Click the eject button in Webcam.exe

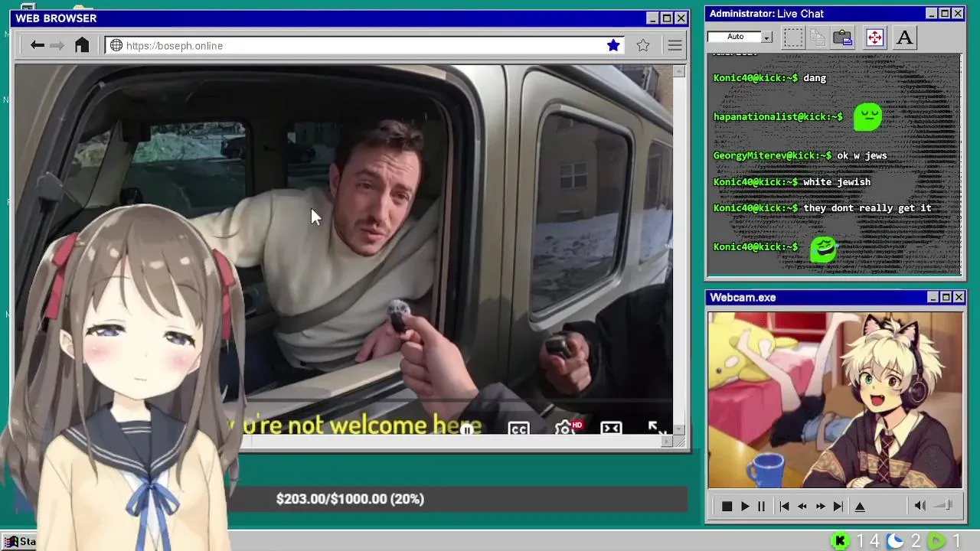point(860,507)
